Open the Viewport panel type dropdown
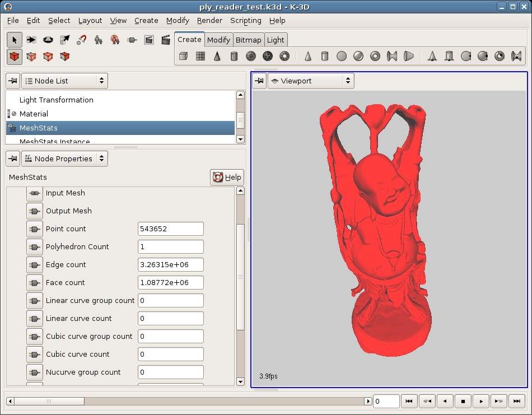Viewport: 532px width, 415px height. [x=311, y=81]
